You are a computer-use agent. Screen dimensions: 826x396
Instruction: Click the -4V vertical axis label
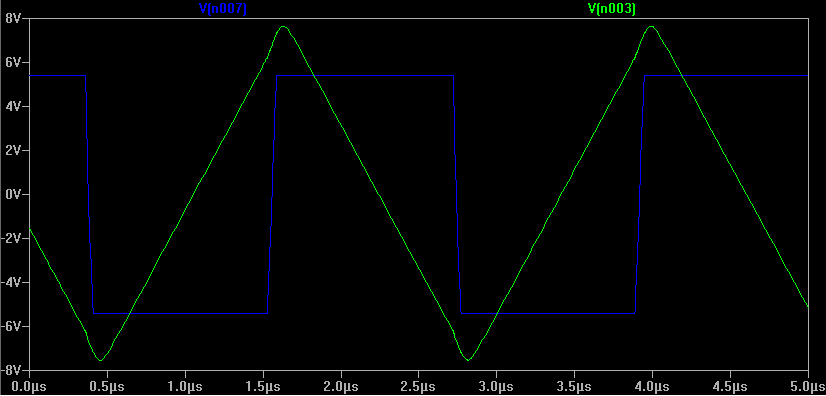(12, 282)
